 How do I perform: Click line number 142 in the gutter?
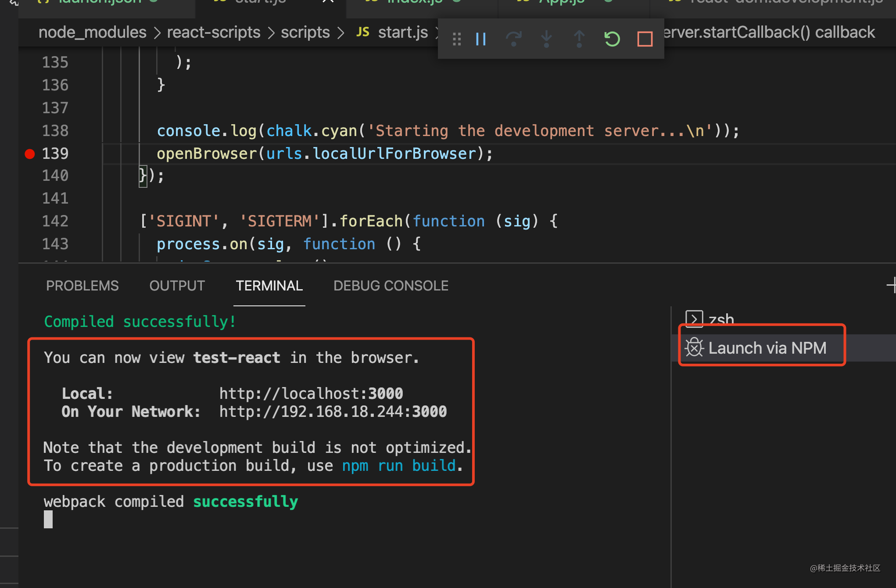pos(55,221)
